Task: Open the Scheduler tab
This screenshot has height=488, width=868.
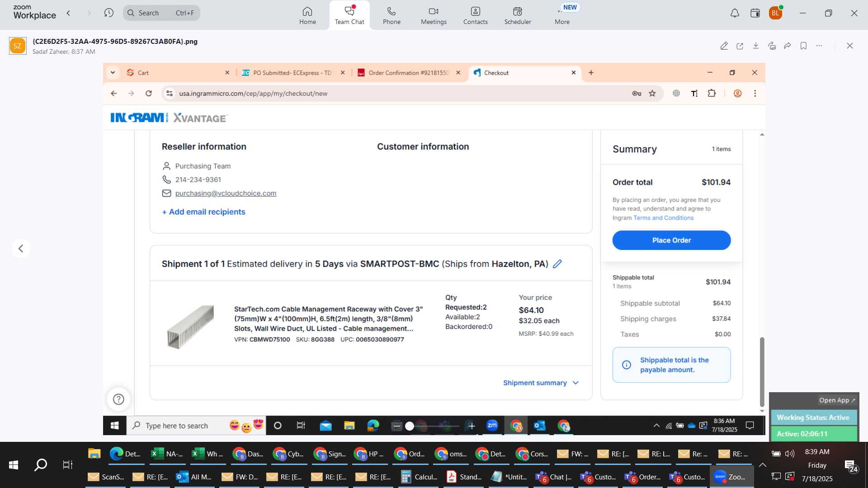Action: tap(518, 15)
